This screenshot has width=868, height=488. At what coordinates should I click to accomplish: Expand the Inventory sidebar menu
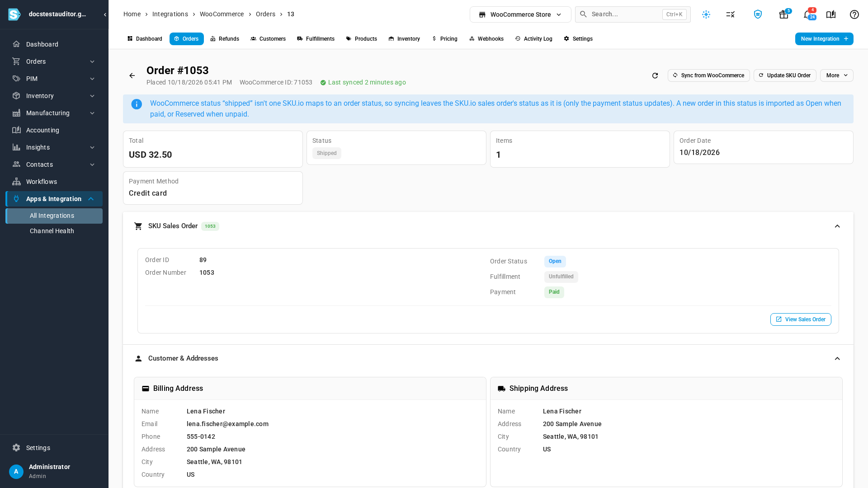point(54,96)
